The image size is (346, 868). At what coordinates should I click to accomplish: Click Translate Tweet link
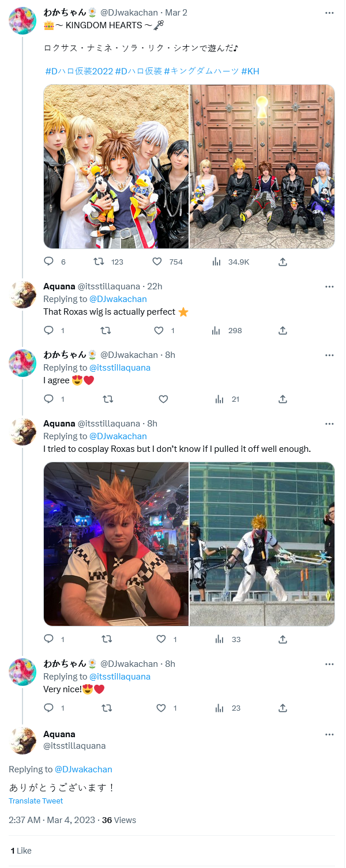[x=36, y=801]
